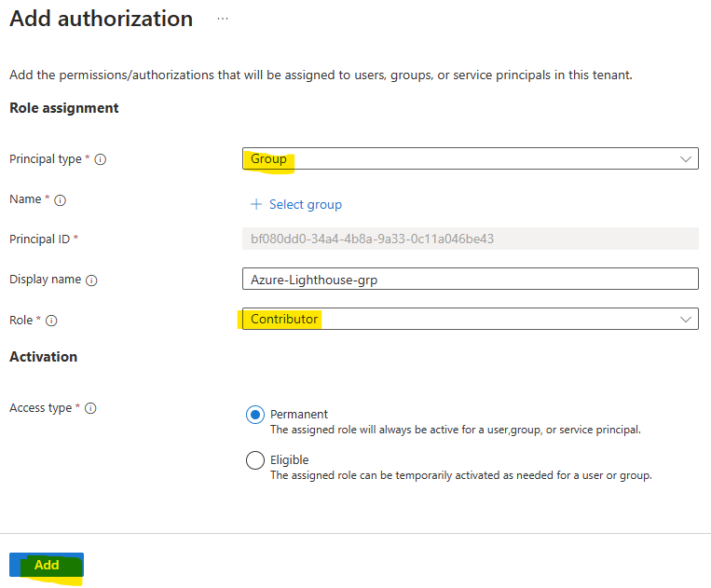Open the Role dropdown showing Contributor
This screenshot has width=711, height=588.
471,319
